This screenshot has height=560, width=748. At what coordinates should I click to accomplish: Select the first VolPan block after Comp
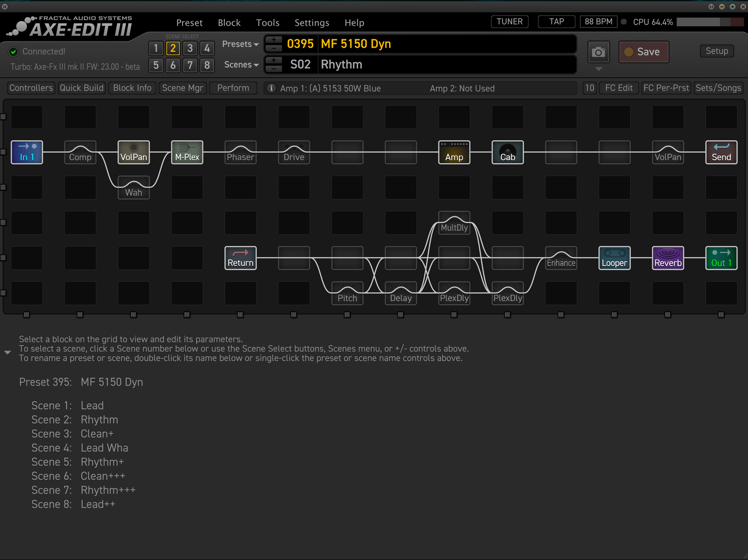(134, 152)
